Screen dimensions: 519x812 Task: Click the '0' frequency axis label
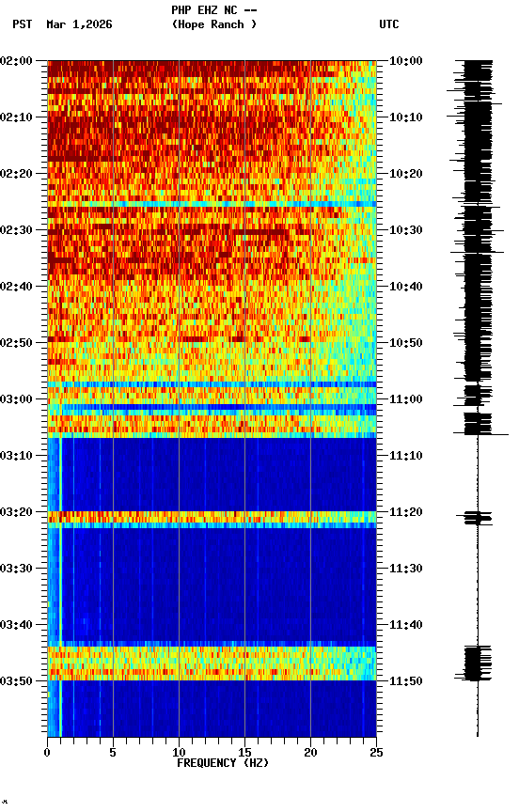tap(47, 753)
